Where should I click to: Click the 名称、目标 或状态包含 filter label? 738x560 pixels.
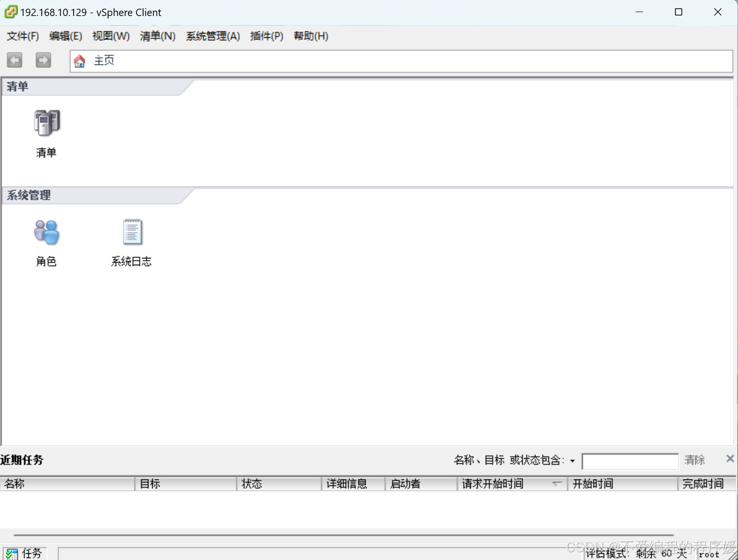coord(509,460)
